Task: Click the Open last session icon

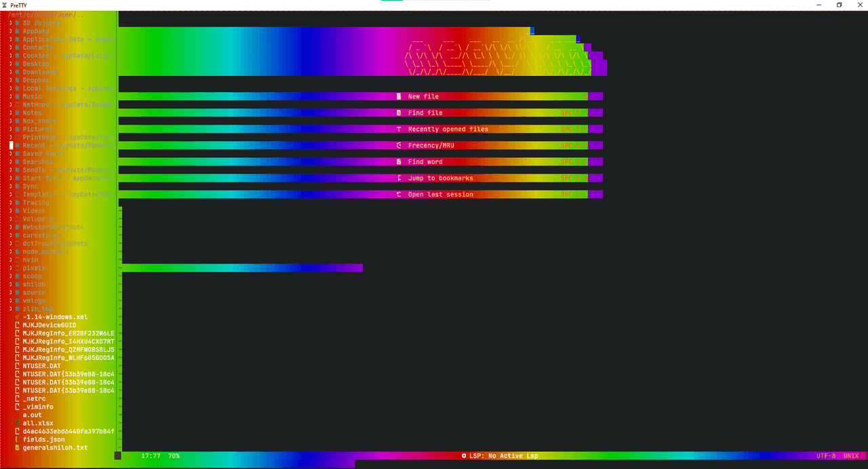Action: (399, 195)
